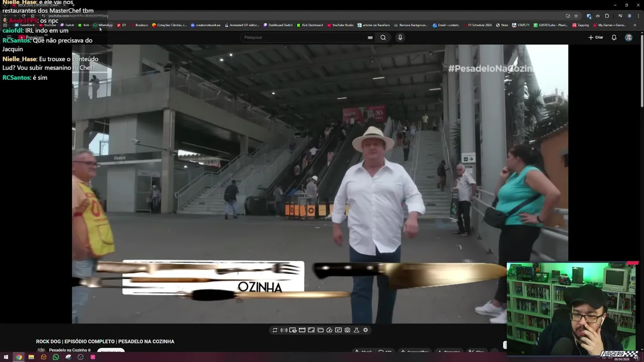The width and height of the screenshot is (644, 362).
Task: Open File Explorer from the taskbar
Action: (x=31, y=357)
